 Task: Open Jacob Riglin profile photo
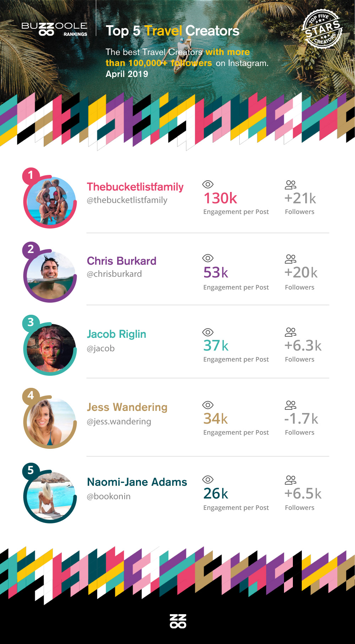[x=50, y=349]
